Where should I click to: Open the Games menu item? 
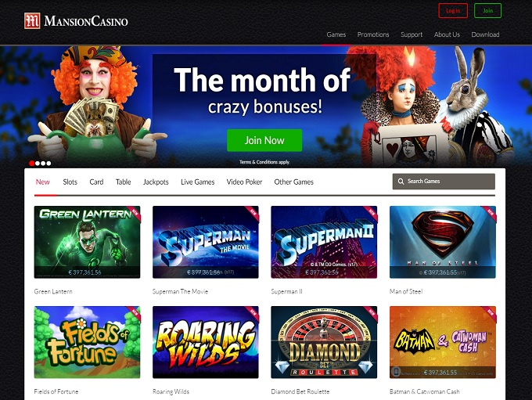tap(336, 34)
